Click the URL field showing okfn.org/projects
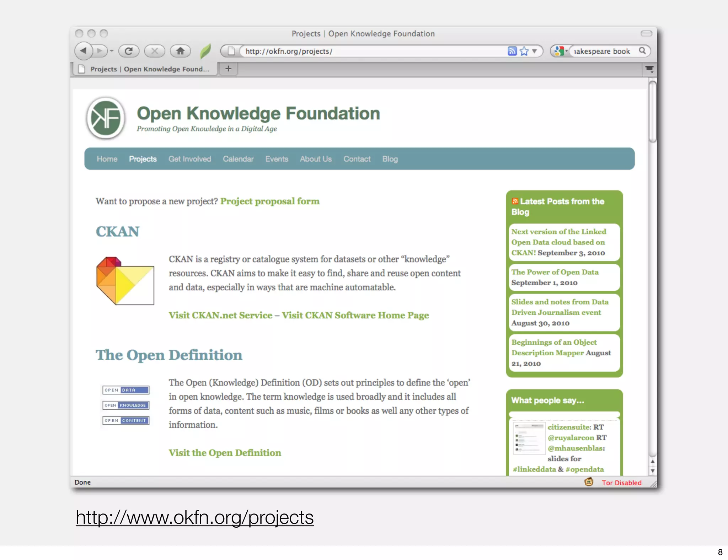This screenshot has height=560, width=728. (373, 51)
